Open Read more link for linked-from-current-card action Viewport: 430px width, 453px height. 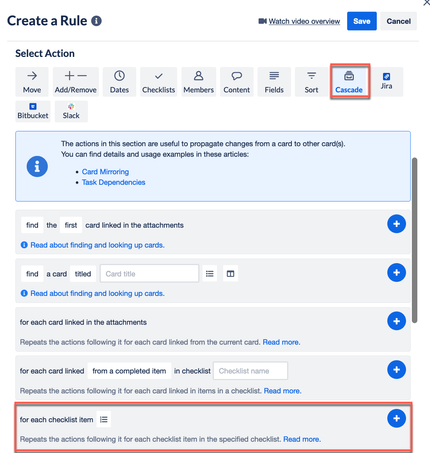tap(281, 342)
